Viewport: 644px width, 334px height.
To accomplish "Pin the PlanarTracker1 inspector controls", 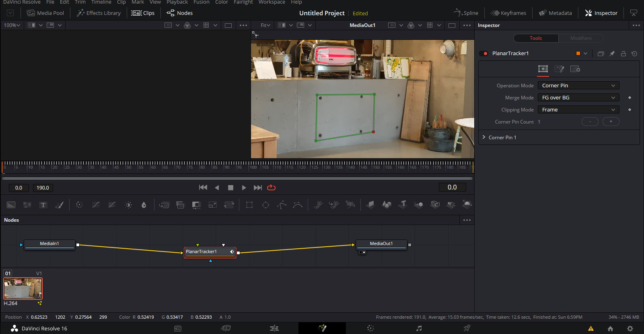I will pyautogui.click(x=612, y=54).
